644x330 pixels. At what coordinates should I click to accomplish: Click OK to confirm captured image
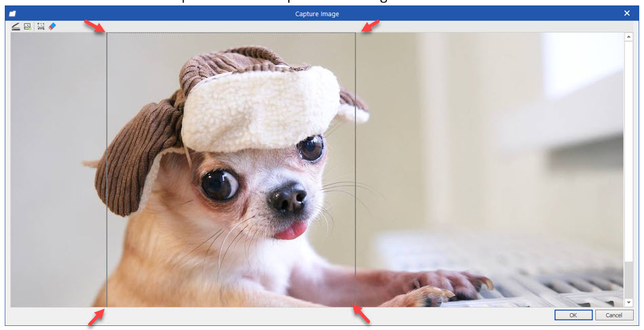(x=573, y=315)
